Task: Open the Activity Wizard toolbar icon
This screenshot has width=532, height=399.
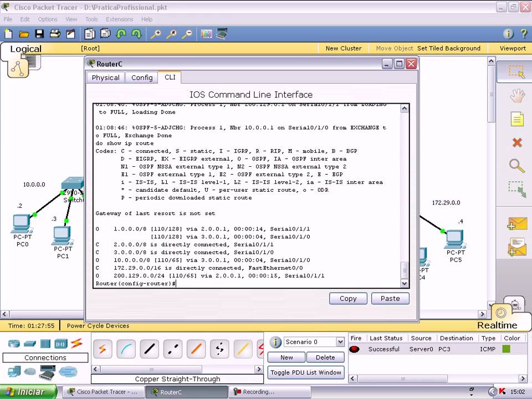Action: (x=70, y=34)
